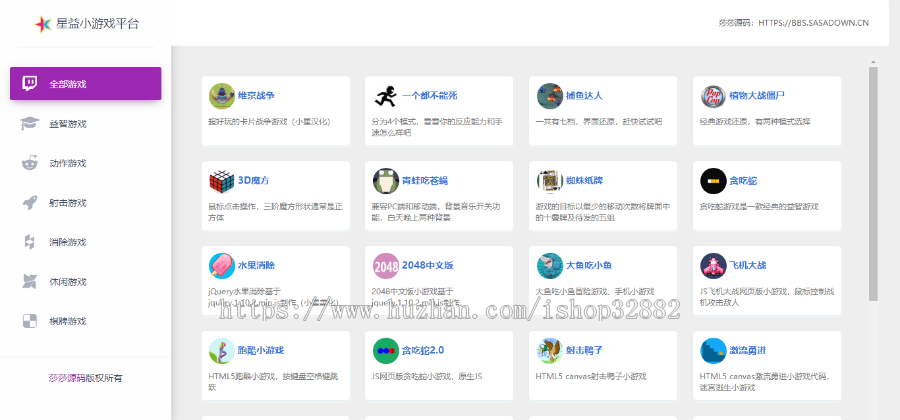Click the description HTML5 canvas射击鸭子小游戏
Image resolution: width=900 pixels, height=420 pixels.
point(591,376)
